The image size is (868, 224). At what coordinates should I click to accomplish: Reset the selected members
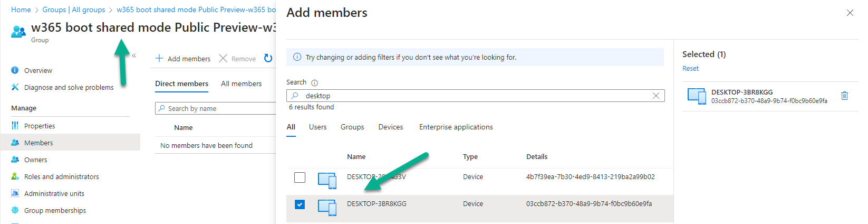click(x=690, y=68)
